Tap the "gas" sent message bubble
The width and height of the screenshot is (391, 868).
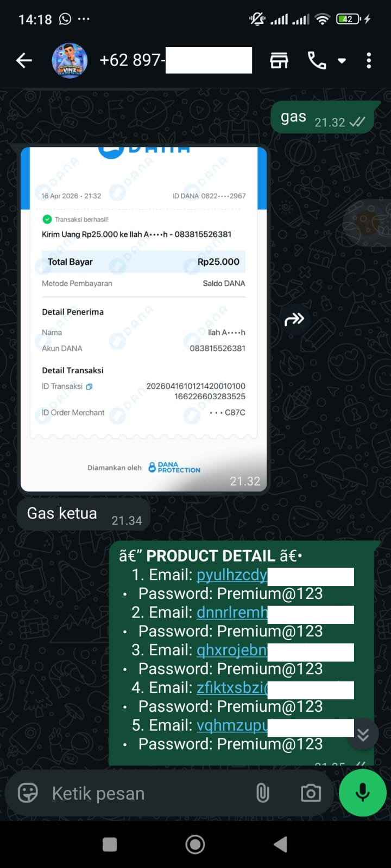tap(323, 118)
